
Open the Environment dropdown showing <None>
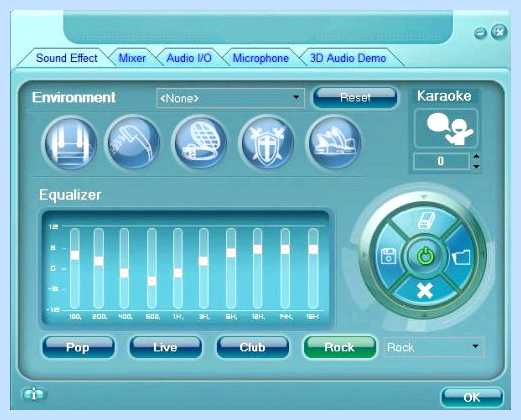click(230, 98)
